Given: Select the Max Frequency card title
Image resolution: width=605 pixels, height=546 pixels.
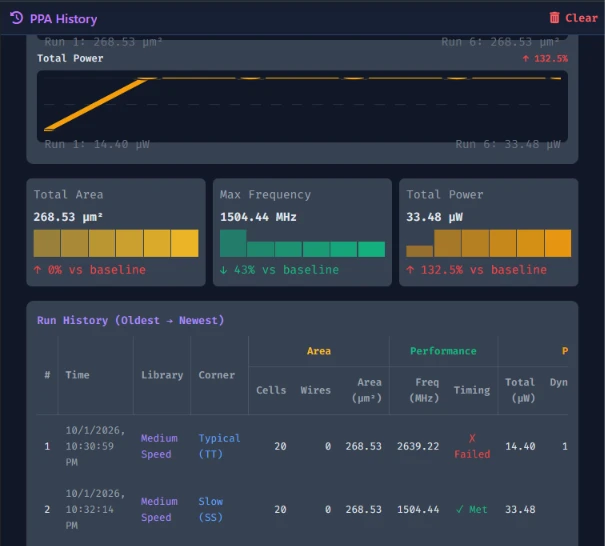Looking at the screenshot, I should click(265, 194).
